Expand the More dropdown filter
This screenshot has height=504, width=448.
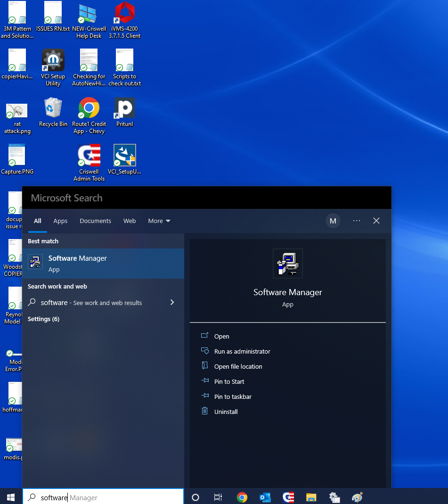click(159, 221)
